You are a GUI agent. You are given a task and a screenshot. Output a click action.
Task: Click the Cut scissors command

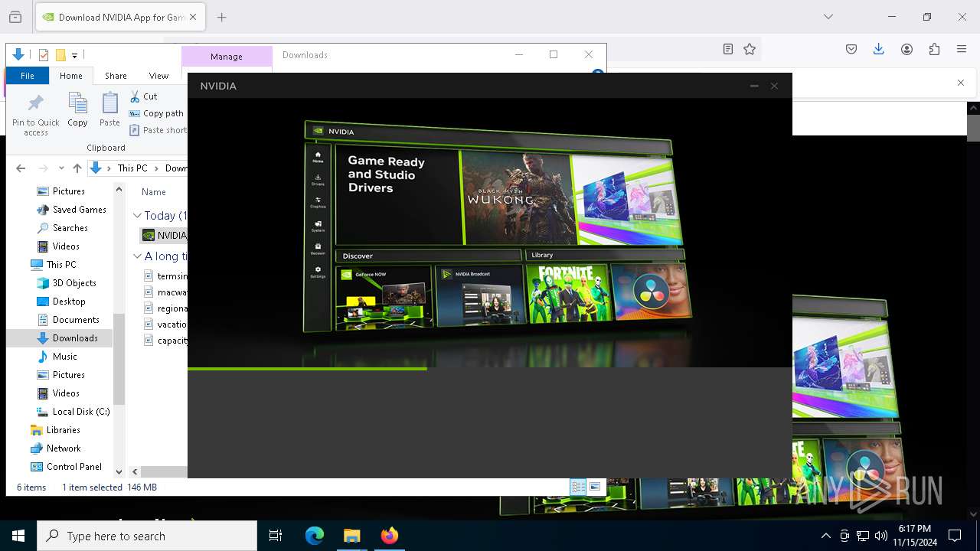[143, 96]
